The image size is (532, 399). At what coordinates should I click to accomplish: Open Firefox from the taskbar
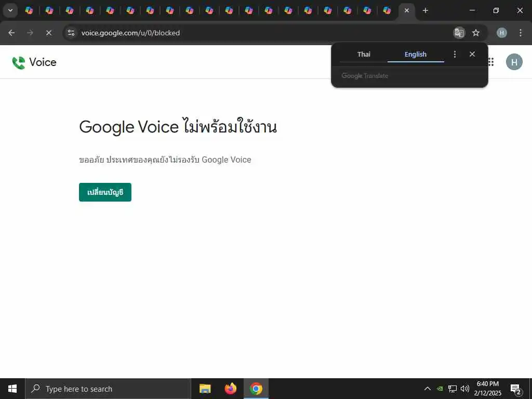(231, 389)
